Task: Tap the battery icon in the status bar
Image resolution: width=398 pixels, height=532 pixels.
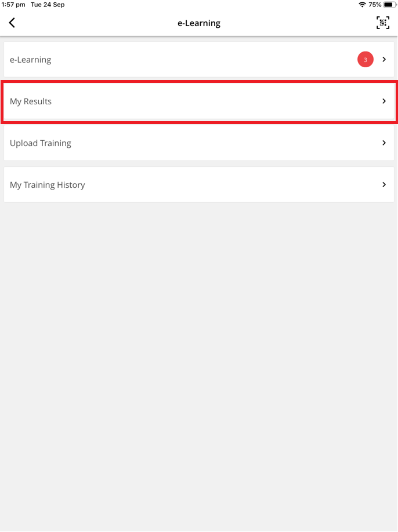Action: 389,5
